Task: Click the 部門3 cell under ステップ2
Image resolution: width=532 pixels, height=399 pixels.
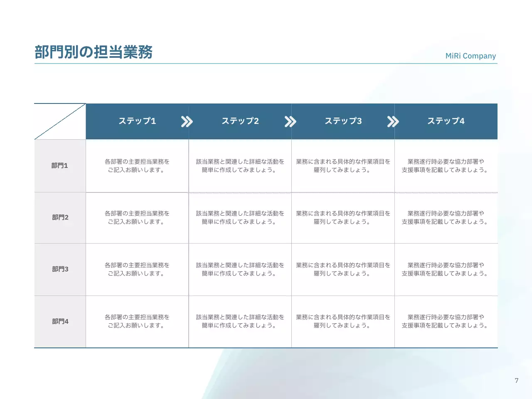Action: (x=240, y=269)
